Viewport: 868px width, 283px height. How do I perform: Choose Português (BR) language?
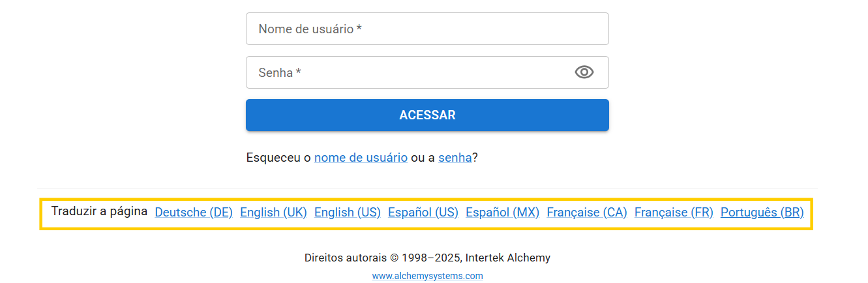[762, 213]
